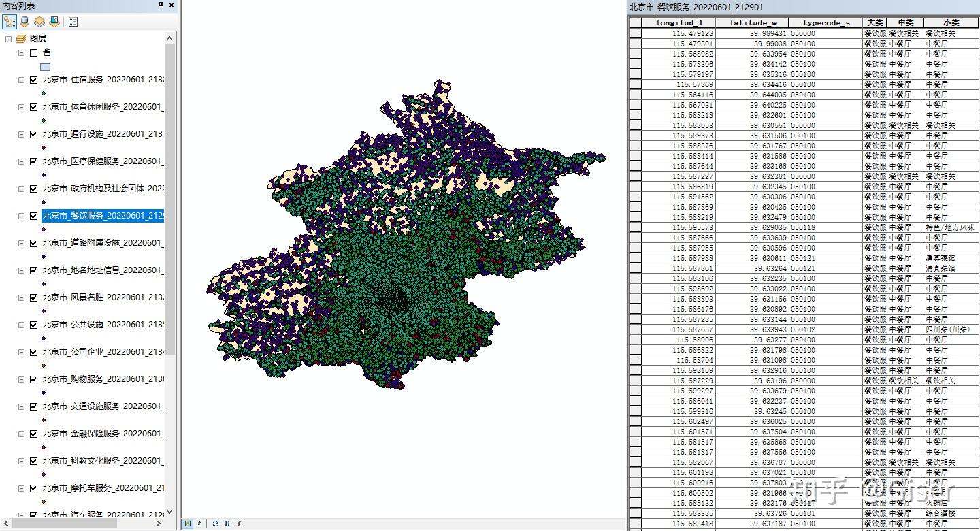980x531 pixels.
Task: Click the typecode cell 050118
Action: tap(826, 227)
